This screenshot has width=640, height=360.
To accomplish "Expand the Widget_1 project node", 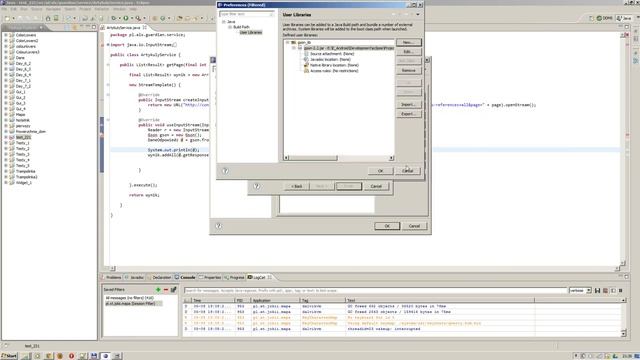I will tap(6, 183).
